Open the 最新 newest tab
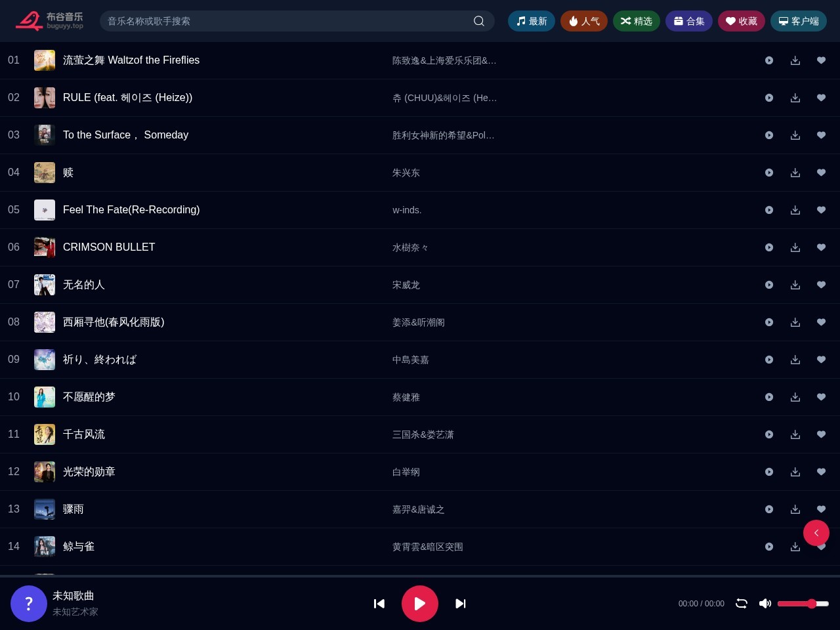840x630 pixels. click(x=532, y=21)
